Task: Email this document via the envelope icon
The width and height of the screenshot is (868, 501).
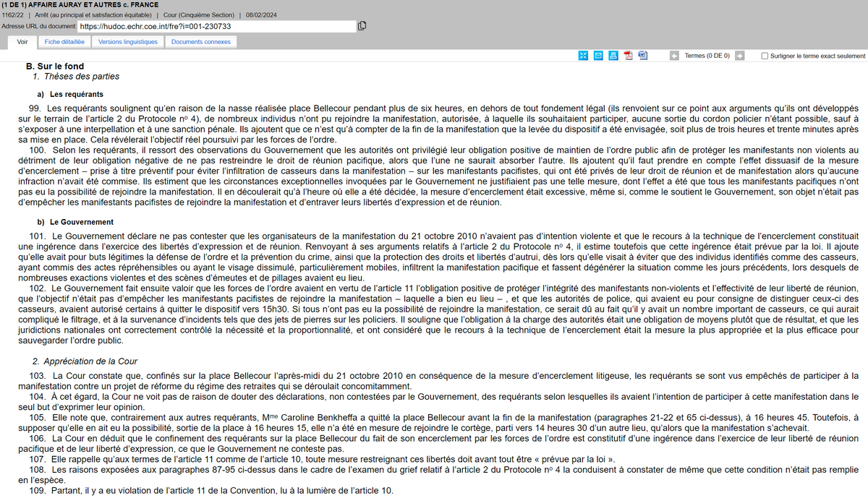Action: point(598,56)
